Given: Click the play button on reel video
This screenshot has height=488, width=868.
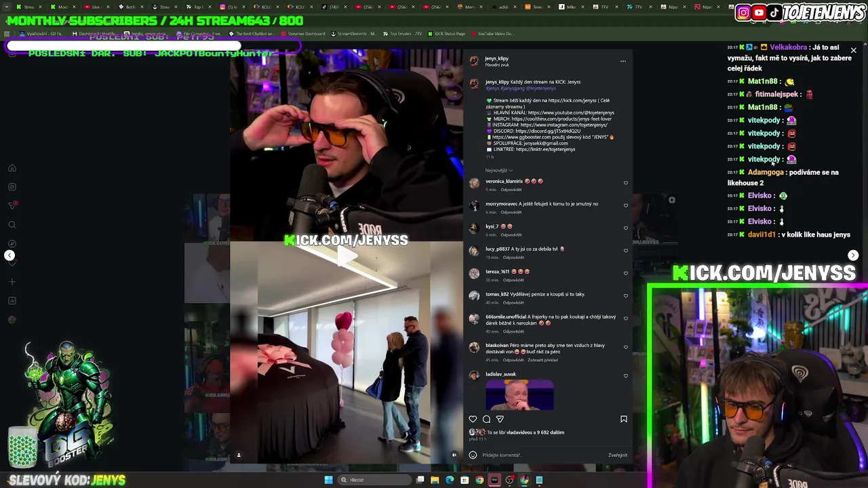Looking at the screenshot, I should pos(347,256).
